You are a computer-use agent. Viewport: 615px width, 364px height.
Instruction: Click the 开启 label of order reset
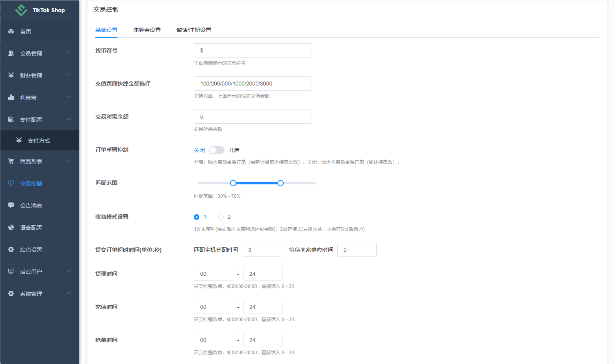[x=234, y=150]
